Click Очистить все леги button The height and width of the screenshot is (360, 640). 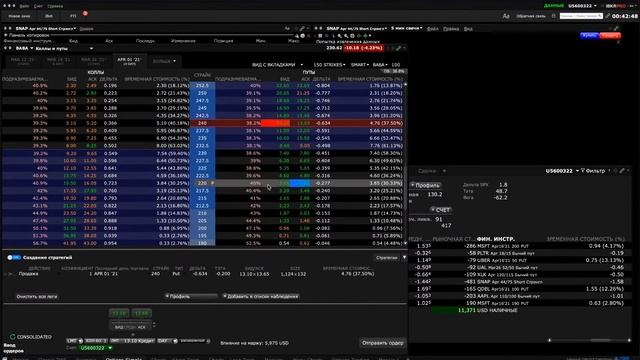pos(37,296)
